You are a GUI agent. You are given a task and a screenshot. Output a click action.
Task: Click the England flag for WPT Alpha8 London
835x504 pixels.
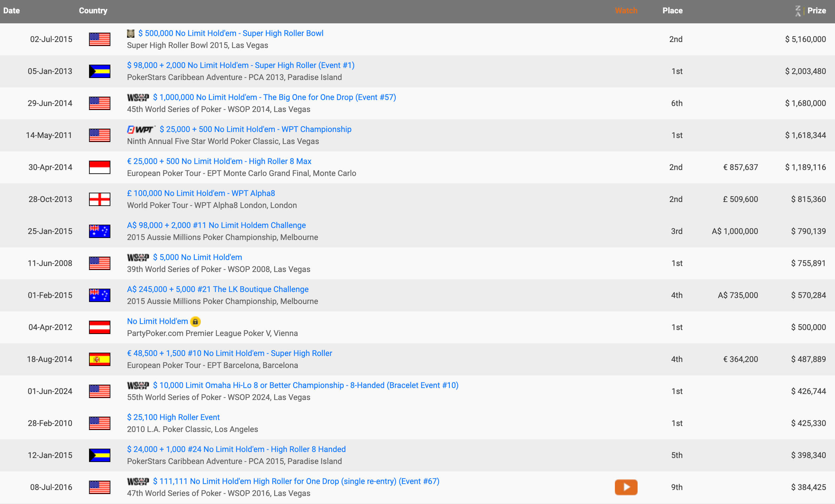[x=99, y=199]
